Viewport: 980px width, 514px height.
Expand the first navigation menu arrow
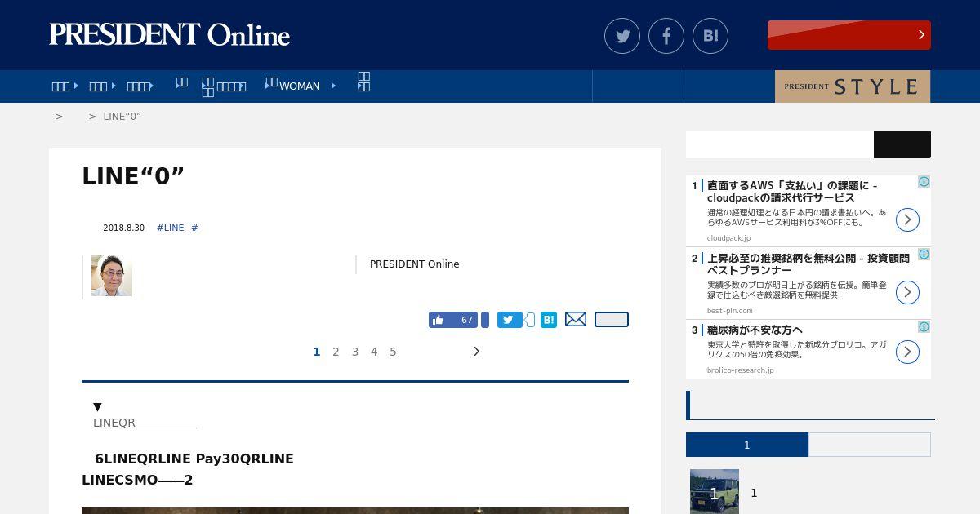click(x=76, y=86)
